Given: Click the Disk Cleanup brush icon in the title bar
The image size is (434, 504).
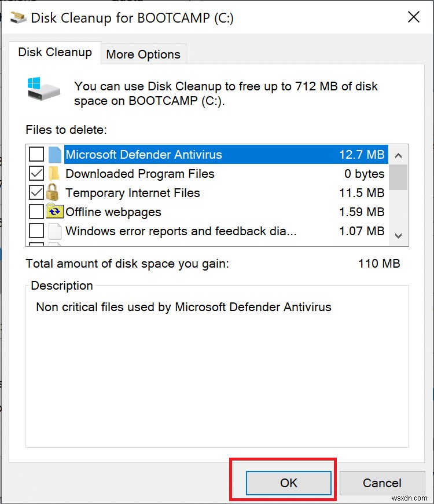Looking at the screenshot, I should [x=18, y=17].
